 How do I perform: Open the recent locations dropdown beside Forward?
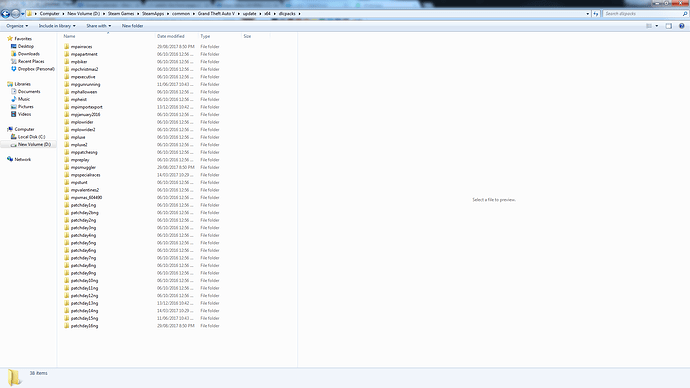[22, 14]
